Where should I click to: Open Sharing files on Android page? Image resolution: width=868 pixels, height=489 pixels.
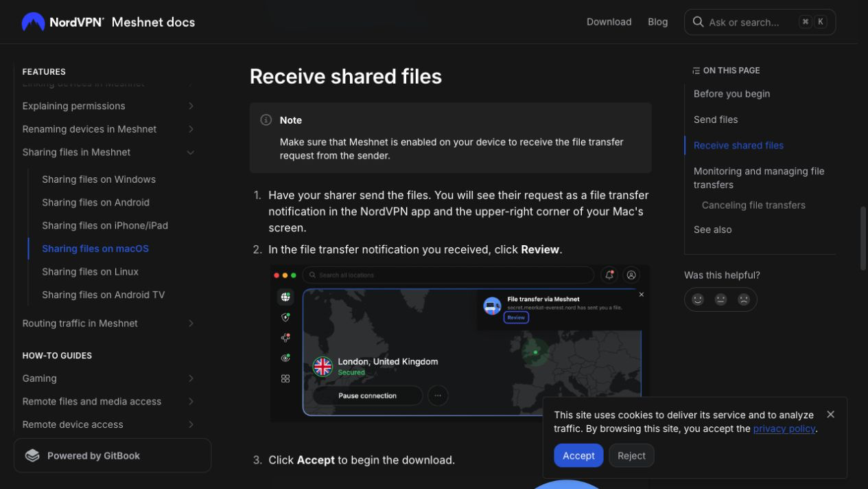tap(95, 203)
